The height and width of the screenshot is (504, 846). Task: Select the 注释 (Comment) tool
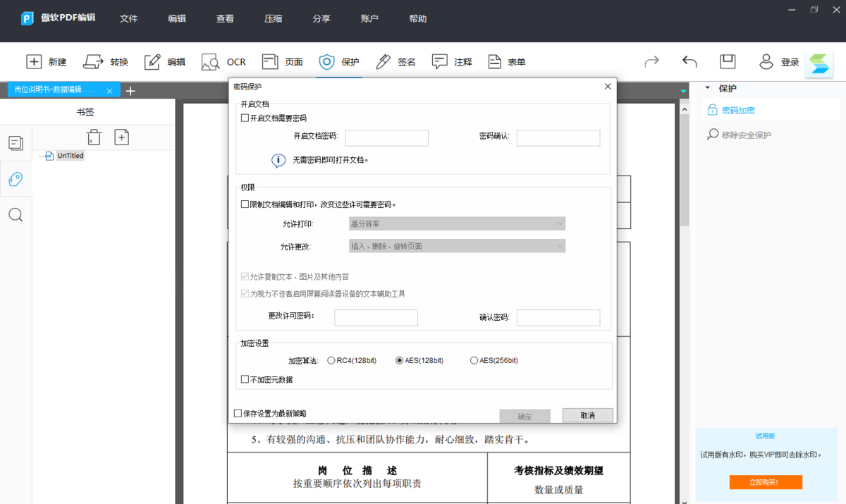tap(451, 61)
